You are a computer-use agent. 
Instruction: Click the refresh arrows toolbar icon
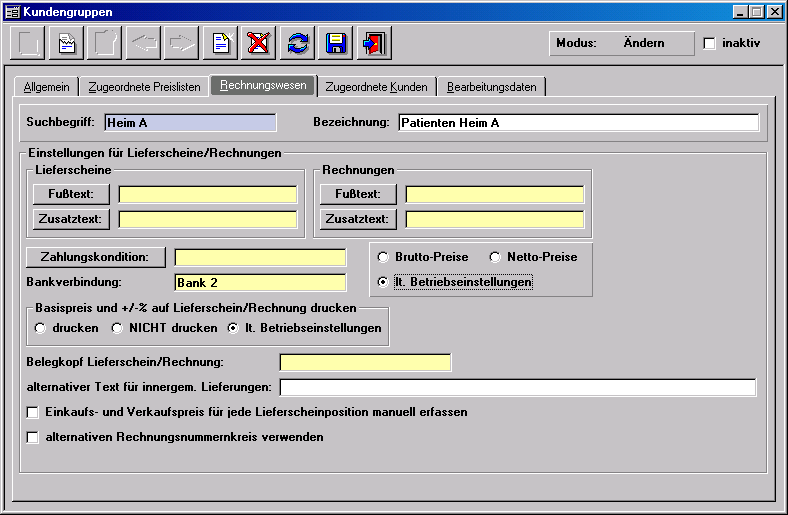pos(298,43)
